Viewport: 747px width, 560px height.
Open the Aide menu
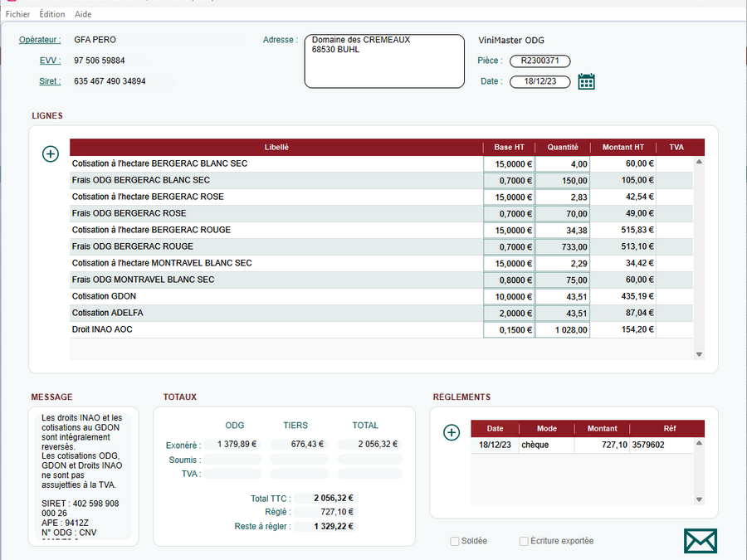[83, 14]
